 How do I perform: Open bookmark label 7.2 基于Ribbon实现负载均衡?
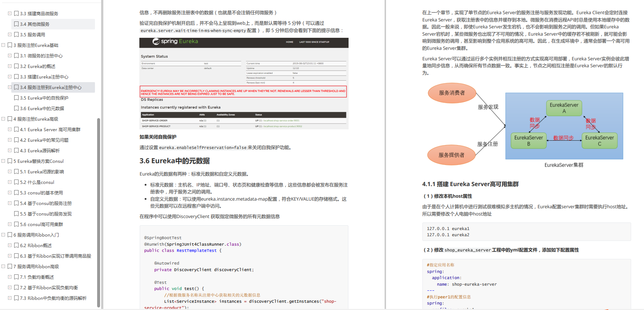(49, 287)
